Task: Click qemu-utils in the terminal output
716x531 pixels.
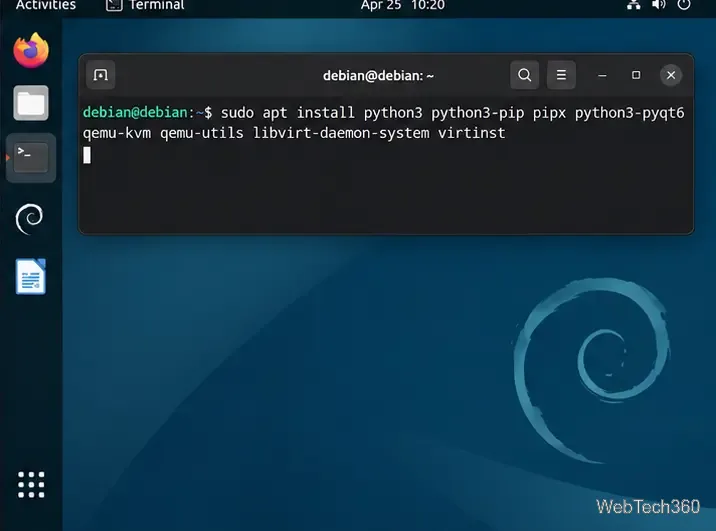Action: point(202,134)
